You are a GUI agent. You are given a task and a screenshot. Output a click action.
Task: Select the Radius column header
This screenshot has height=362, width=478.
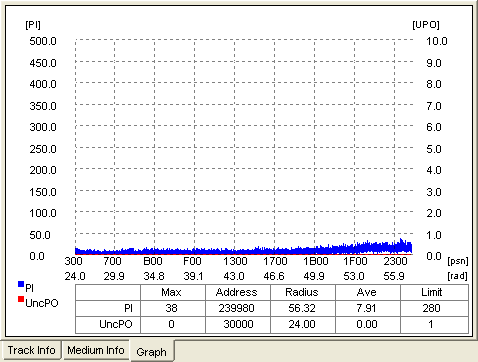(302, 292)
